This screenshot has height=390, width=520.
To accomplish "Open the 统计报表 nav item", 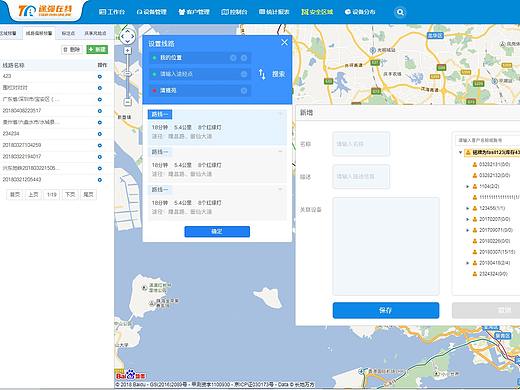I will (x=274, y=12).
